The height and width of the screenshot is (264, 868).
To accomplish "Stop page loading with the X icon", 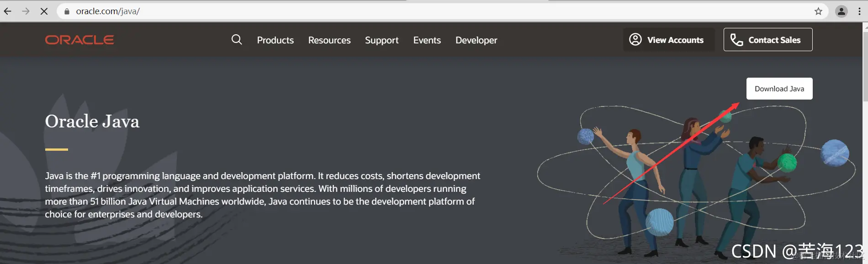I will pos(44,11).
